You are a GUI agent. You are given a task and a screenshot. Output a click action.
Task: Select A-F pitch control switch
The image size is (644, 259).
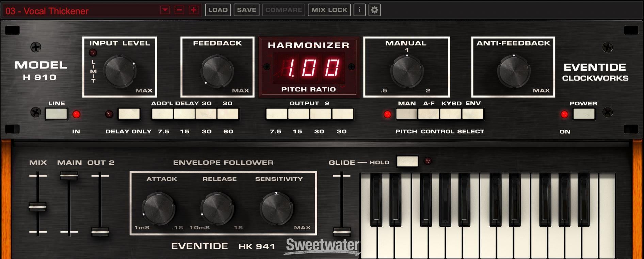(429, 114)
